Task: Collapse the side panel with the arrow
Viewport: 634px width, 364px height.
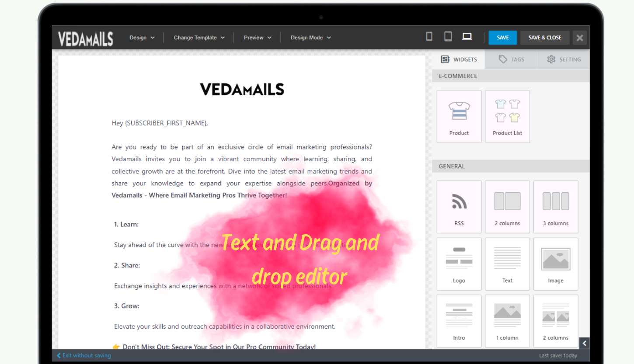Action: [x=584, y=343]
